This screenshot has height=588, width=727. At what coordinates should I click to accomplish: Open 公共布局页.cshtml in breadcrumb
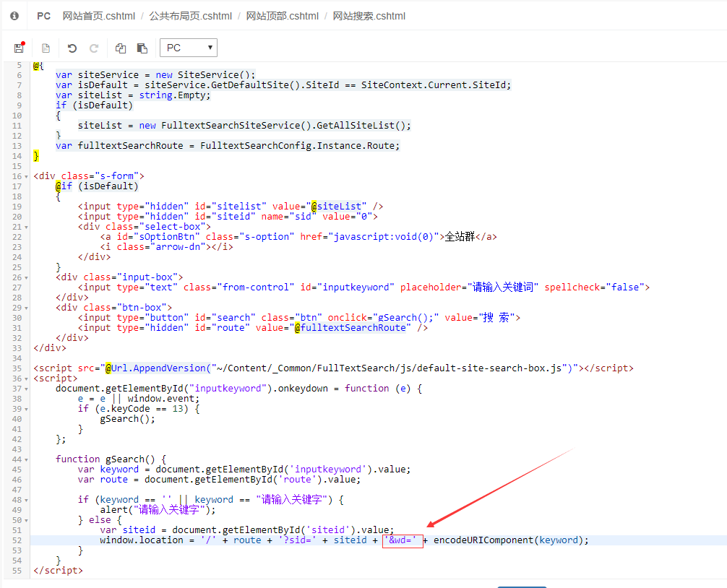(190, 16)
